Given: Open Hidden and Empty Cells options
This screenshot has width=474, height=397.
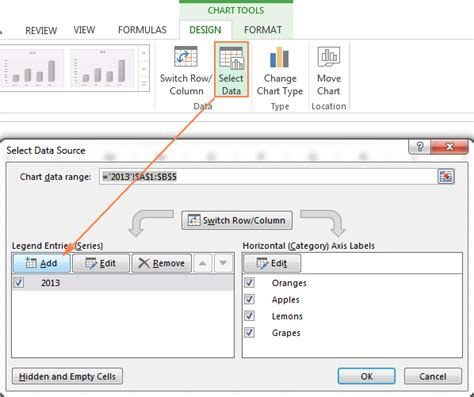Looking at the screenshot, I should [x=67, y=376].
